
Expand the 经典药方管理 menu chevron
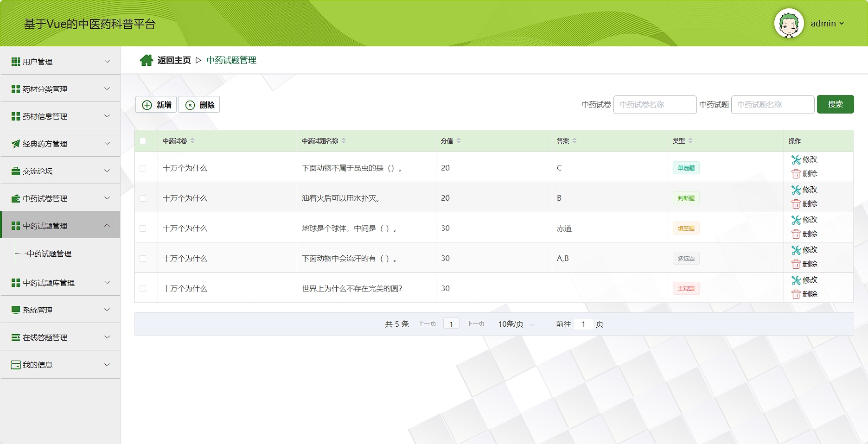[x=107, y=143]
